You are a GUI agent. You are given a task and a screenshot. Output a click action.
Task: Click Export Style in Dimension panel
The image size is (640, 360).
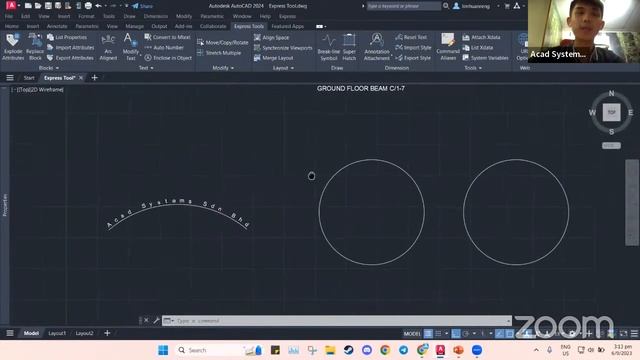(413, 58)
